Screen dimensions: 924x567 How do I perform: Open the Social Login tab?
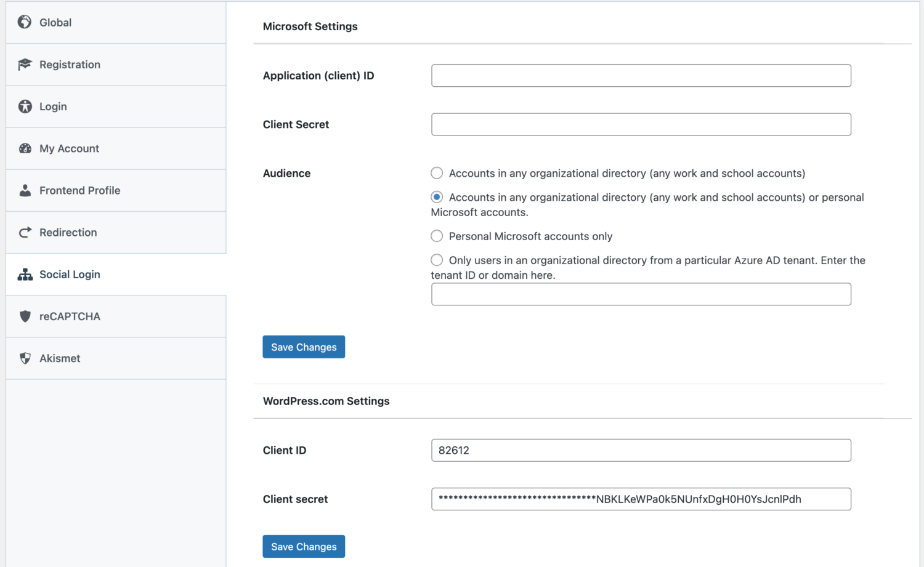(x=116, y=275)
